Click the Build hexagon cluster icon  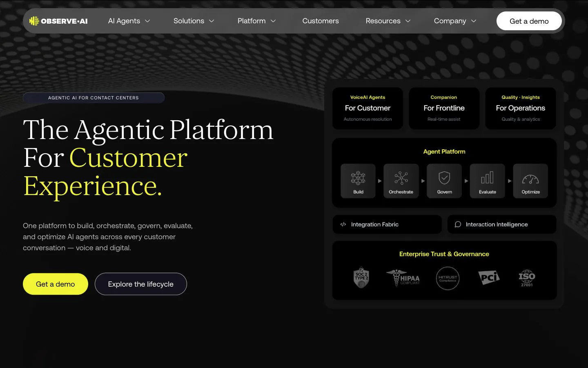[x=358, y=178]
